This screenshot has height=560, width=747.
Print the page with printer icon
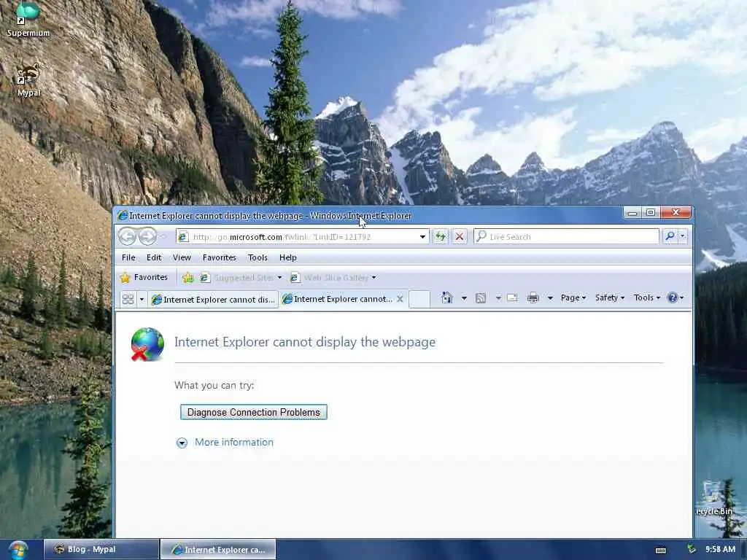[533, 298]
